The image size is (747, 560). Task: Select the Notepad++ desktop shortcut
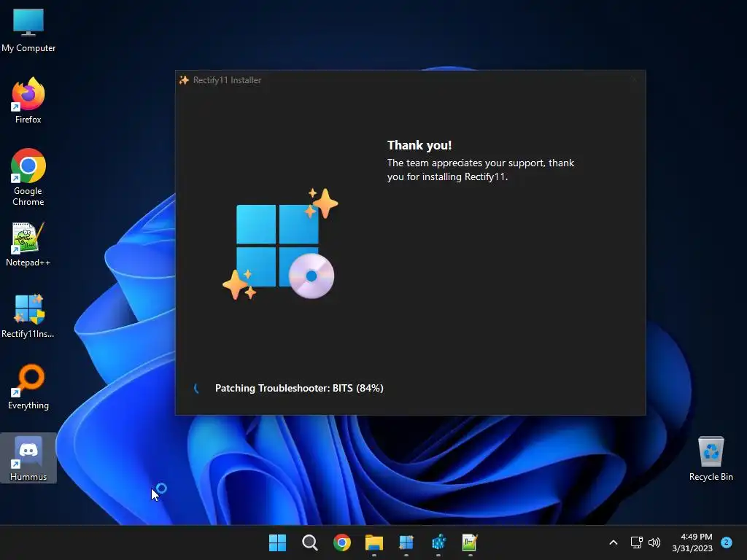(x=28, y=244)
